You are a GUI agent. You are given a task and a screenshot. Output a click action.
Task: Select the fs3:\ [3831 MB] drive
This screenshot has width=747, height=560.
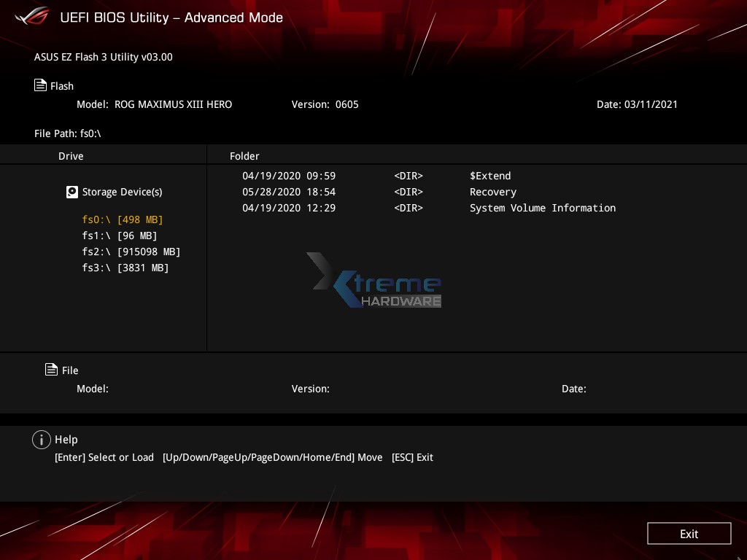tap(125, 268)
